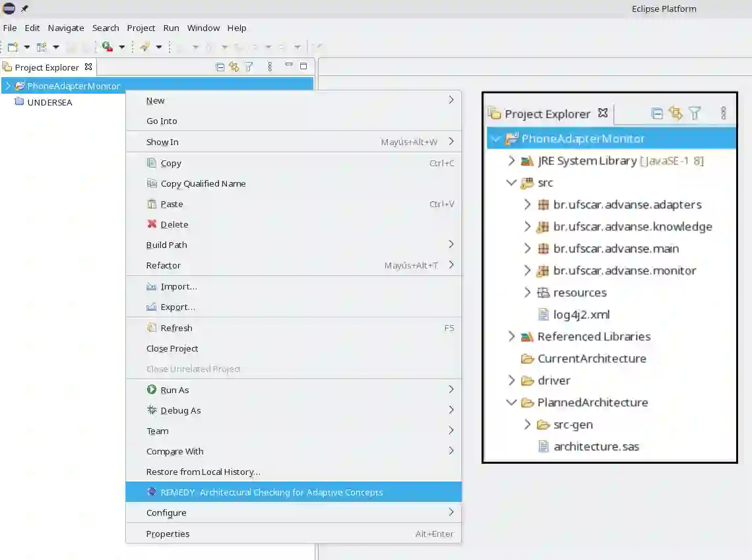Open the Search menu

point(106,28)
